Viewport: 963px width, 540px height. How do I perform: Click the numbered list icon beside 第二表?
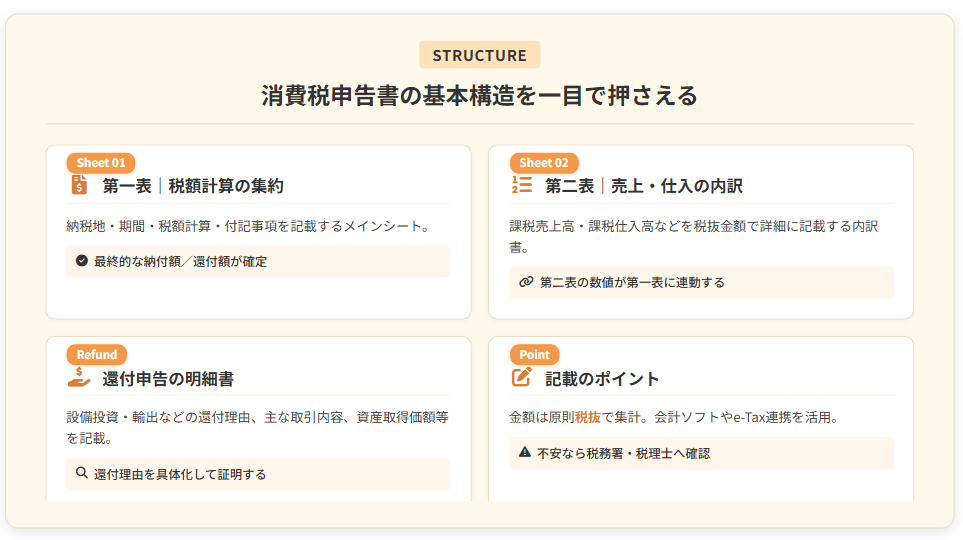(521, 185)
